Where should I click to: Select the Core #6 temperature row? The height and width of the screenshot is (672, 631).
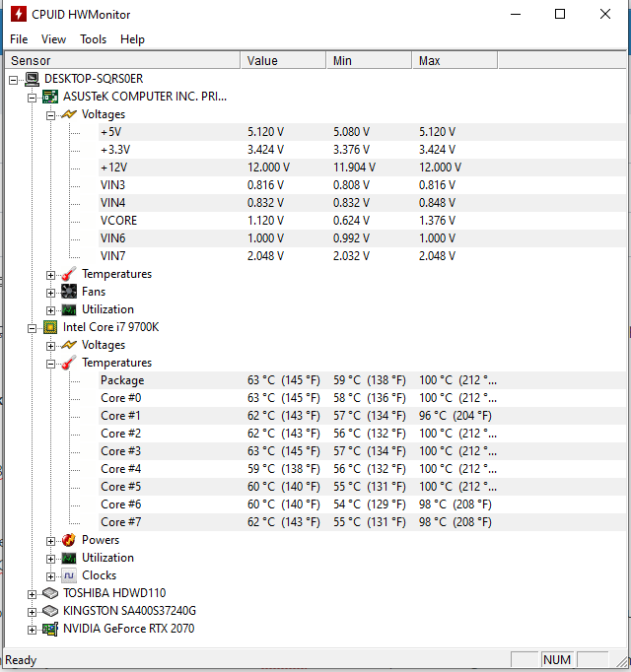(x=362, y=504)
